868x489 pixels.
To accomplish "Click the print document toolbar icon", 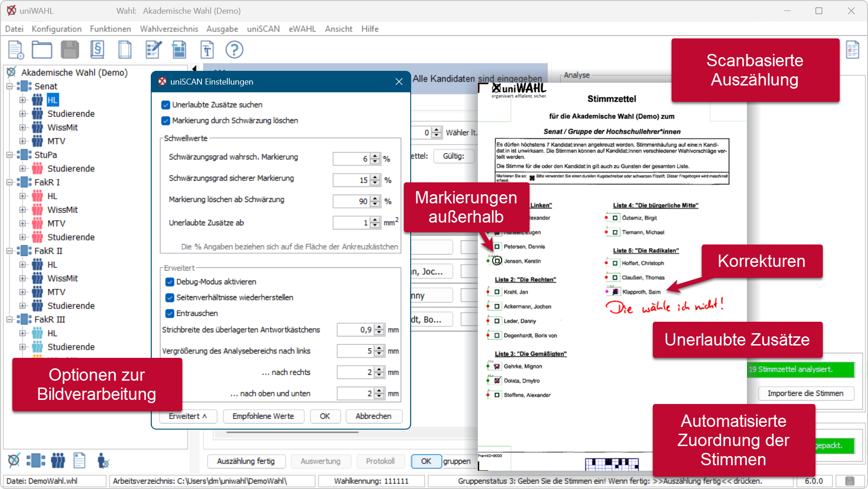I will point(179,50).
